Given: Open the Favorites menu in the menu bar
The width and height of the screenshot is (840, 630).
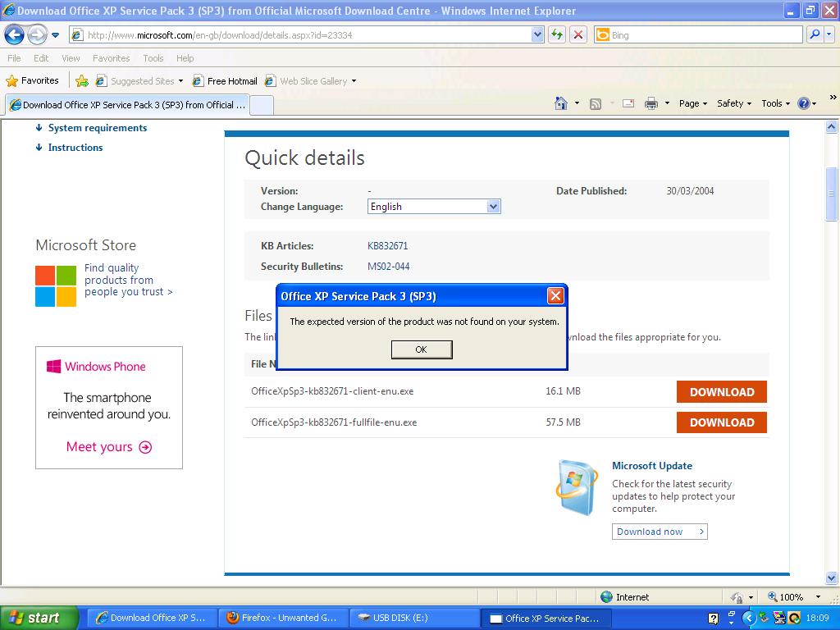Looking at the screenshot, I should point(111,58).
